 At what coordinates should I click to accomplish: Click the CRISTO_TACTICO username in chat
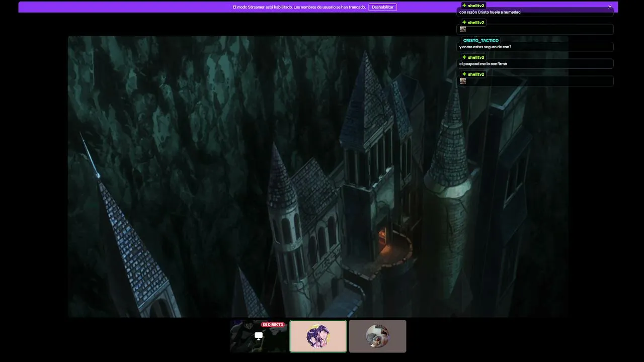[x=481, y=40]
